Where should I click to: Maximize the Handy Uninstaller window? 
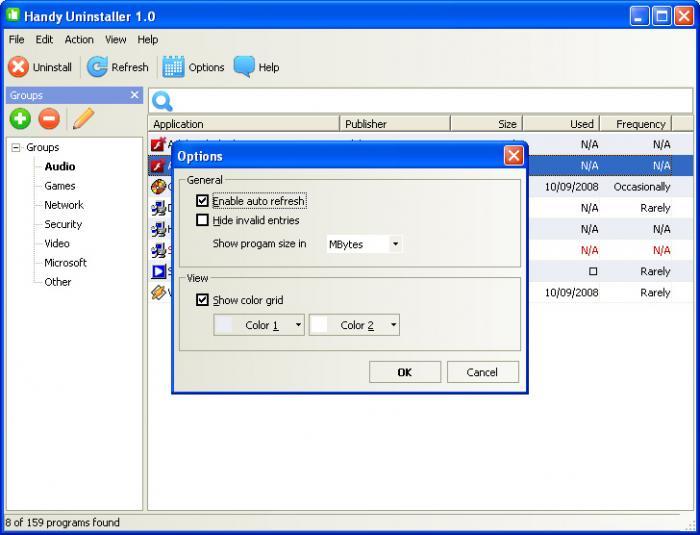662,17
